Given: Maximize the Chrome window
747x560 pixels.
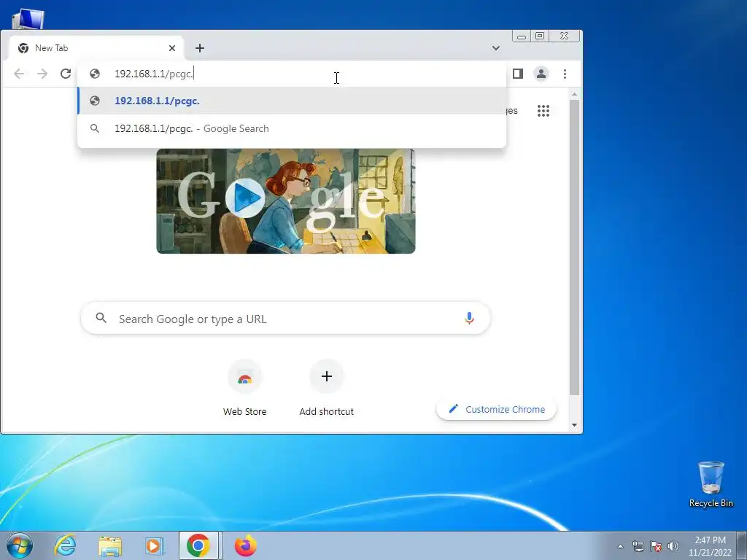Looking at the screenshot, I should [540, 36].
